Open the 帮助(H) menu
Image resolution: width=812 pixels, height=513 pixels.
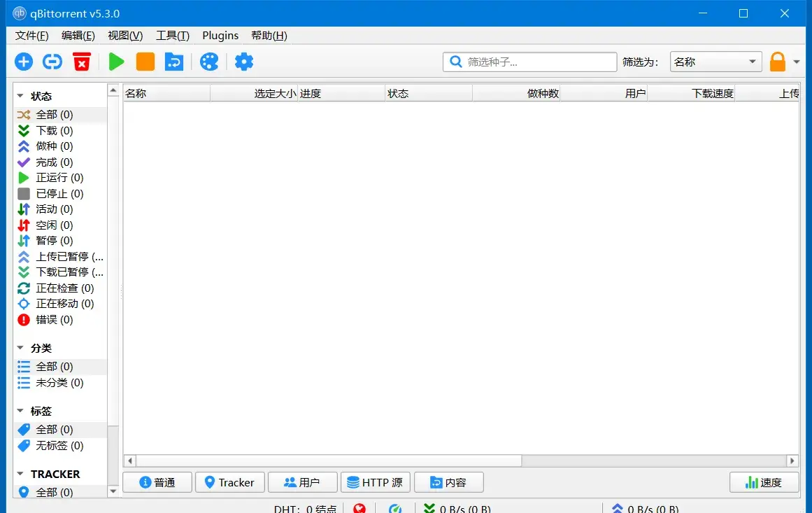pos(269,35)
